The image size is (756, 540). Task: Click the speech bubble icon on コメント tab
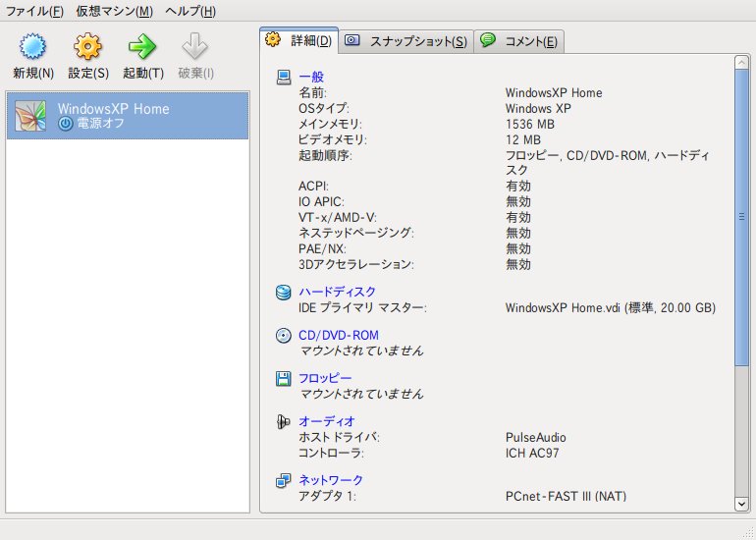488,40
